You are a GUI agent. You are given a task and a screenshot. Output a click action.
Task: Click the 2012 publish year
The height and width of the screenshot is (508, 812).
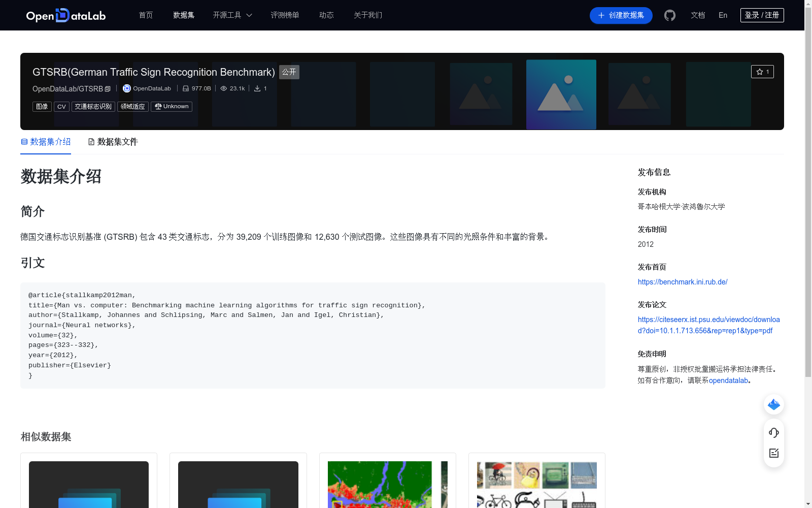(646, 244)
